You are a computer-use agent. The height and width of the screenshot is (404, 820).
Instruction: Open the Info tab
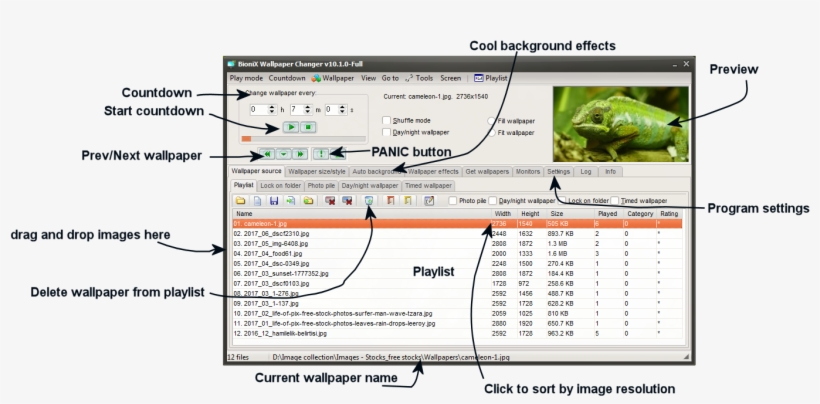tap(610, 171)
